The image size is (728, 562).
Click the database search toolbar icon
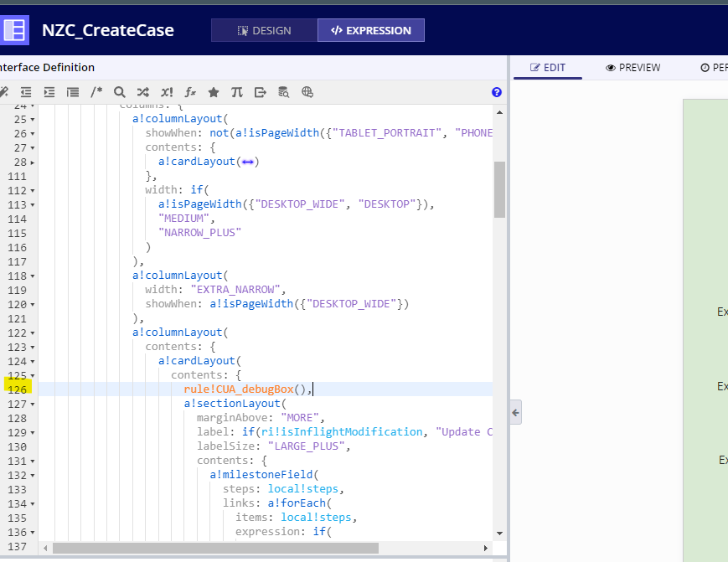coord(284,92)
